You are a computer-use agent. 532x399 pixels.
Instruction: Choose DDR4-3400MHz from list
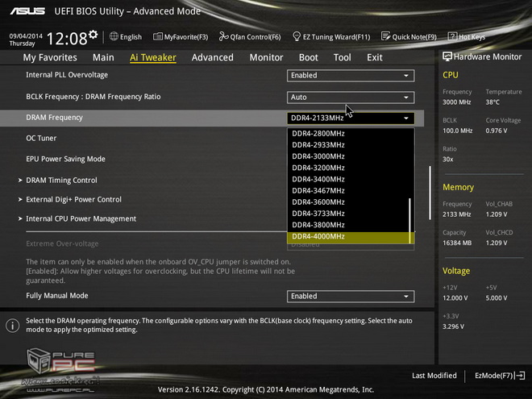pyautogui.click(x=348, y=179)
